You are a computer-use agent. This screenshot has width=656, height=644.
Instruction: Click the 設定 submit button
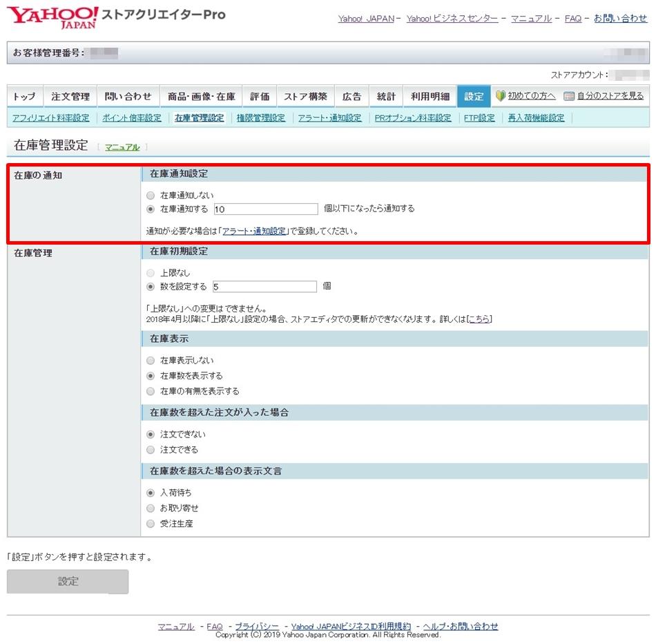pyautogui.click(x=68, y=582)
